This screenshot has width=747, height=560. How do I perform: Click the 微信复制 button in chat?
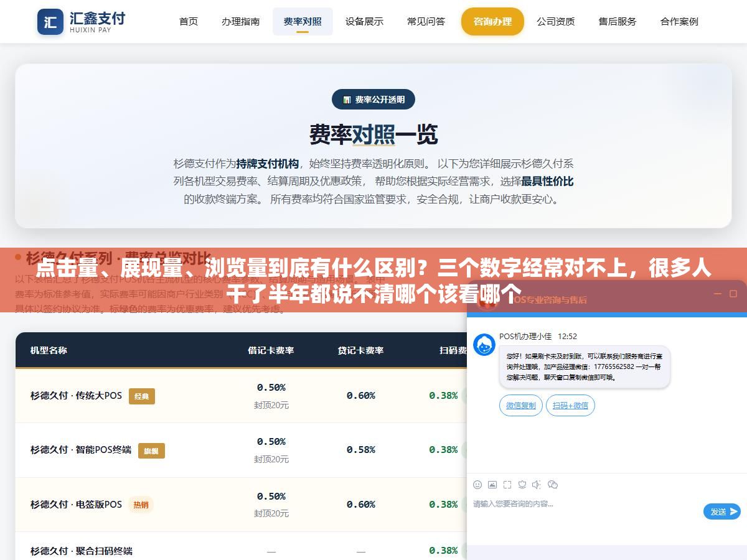click(521, 406)
